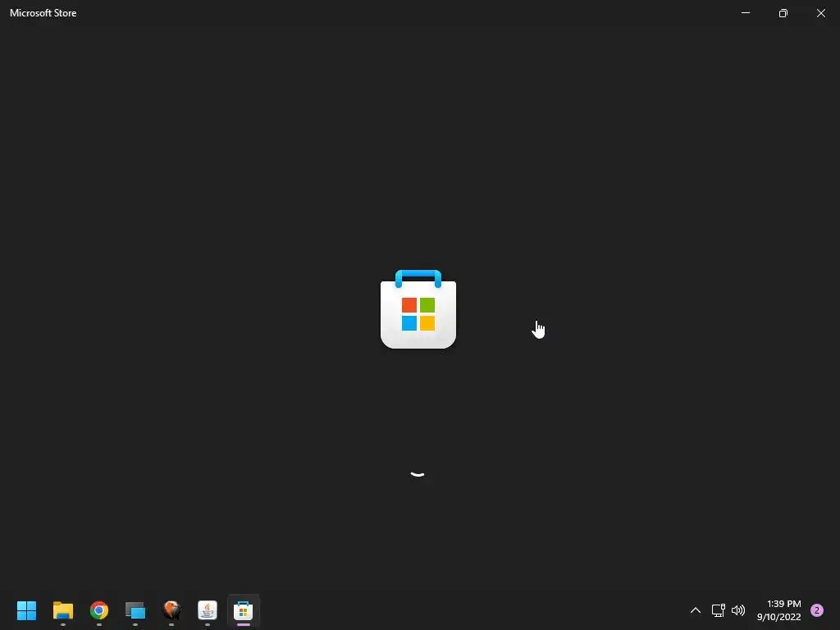Show hidden system tray icons
840x630 pixels.
(696, 610)
